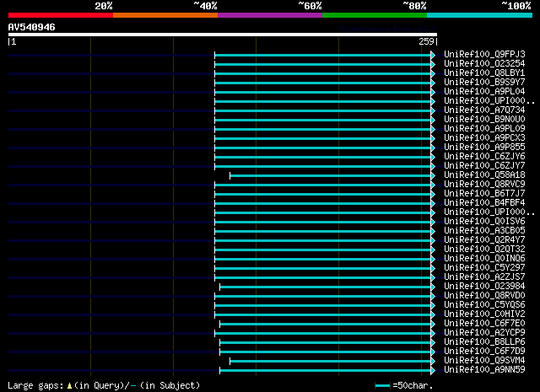Select the UniRef100_A9NN59 label
Screen dimensions: 540x392
[484, 370]
